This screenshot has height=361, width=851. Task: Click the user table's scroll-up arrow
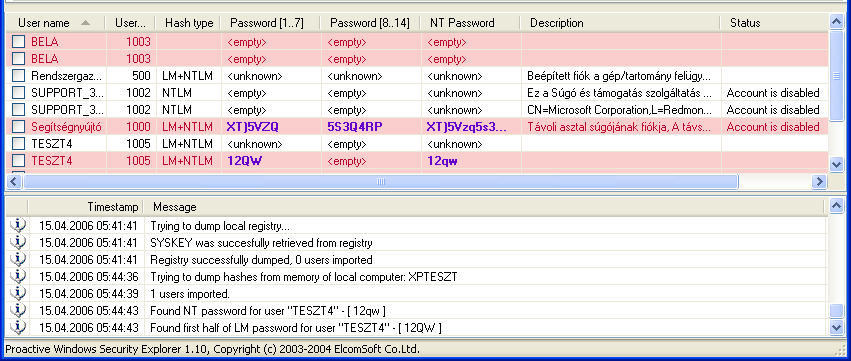[x=836, y=22]
